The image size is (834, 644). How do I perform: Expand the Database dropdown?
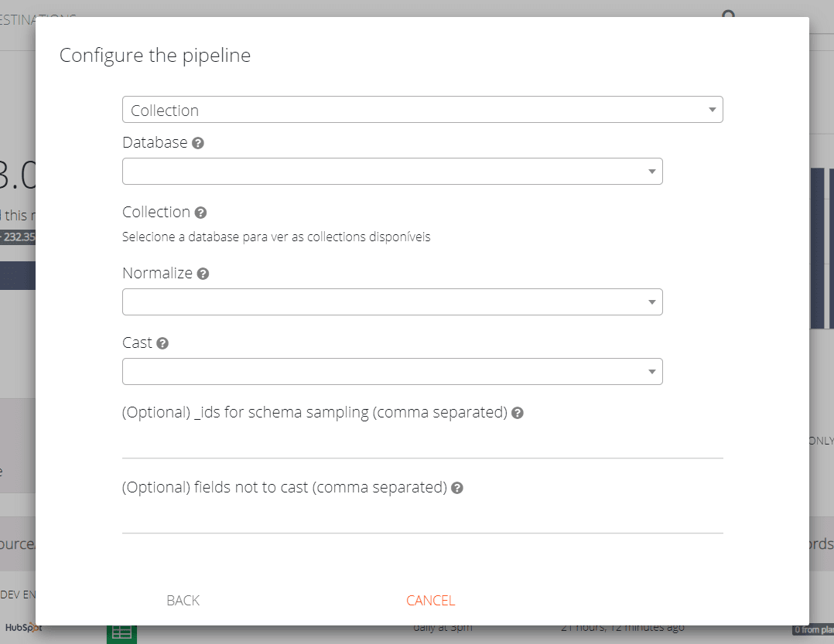[392, 172]
